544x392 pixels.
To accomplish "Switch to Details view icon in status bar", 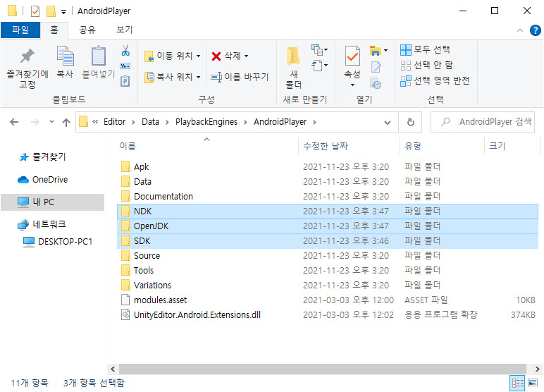I will click(x=517, y=384).
